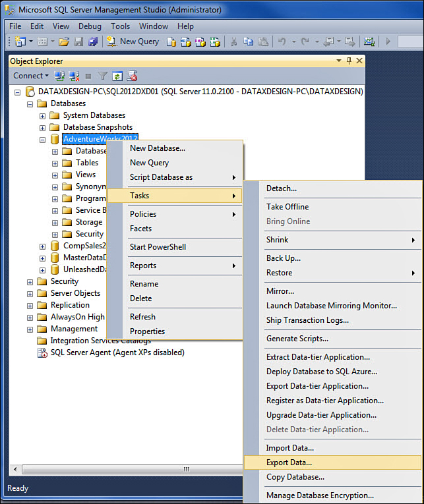Click the Filter funnel icon in Object Explorer
424x504 pixels.
point(102,76)
